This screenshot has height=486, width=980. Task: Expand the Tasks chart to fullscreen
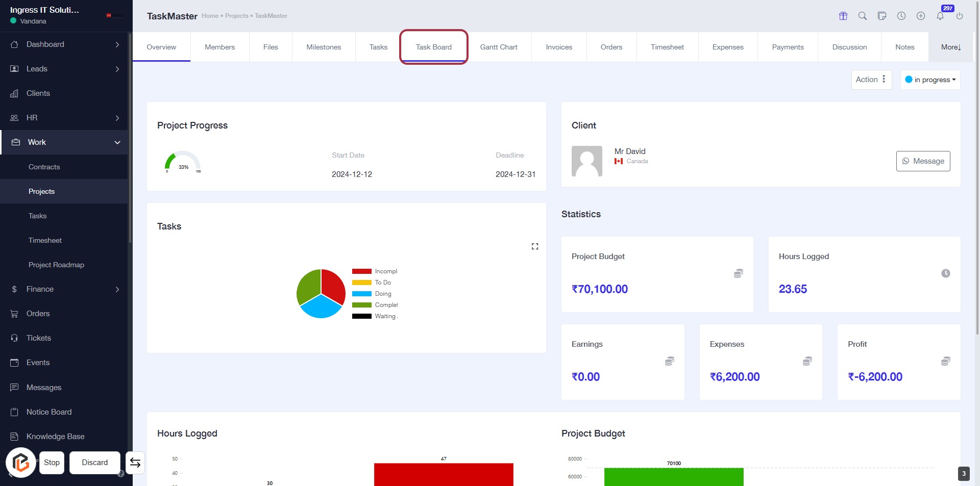pos(535,246)
